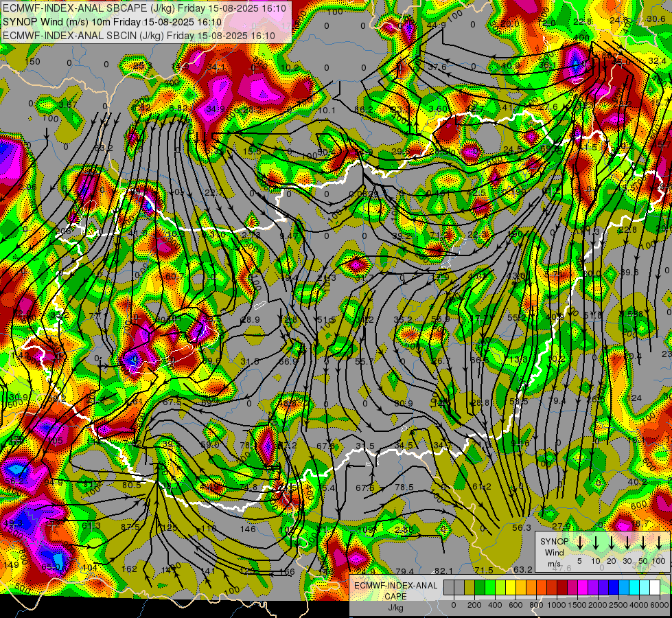Pick the yellow-green CAPE swatch after 400
Screen dimensions: 672x618
click(x=500, y=588)
